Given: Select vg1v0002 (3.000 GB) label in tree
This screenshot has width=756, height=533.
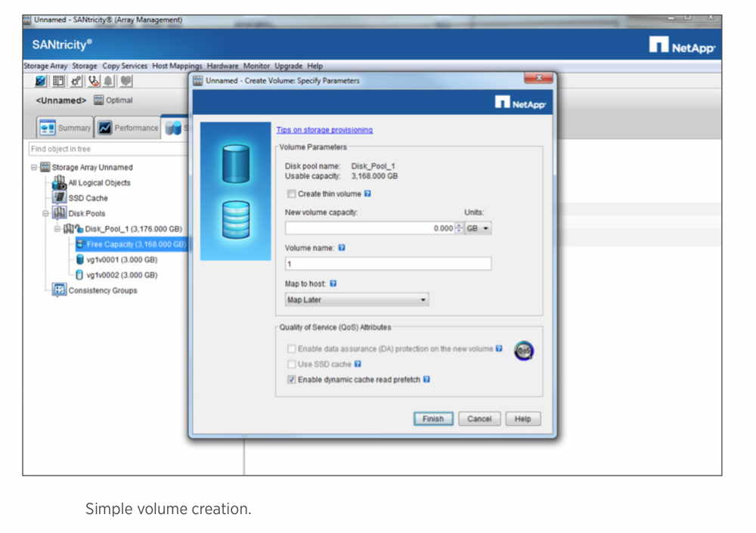Looking at the screenshot, I should coord(122,275).
